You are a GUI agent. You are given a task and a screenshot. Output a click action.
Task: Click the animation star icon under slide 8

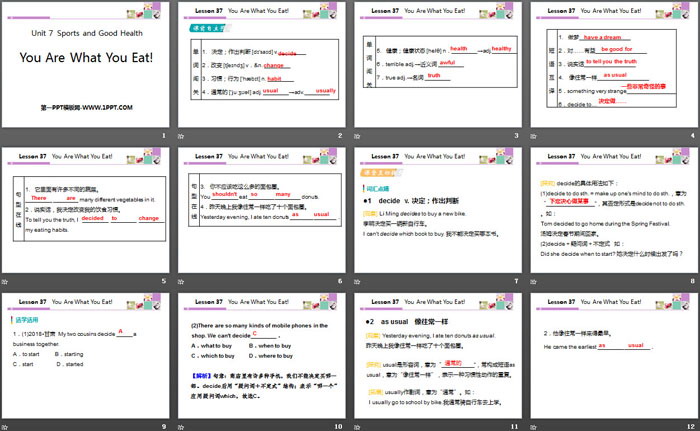point(533,281)
